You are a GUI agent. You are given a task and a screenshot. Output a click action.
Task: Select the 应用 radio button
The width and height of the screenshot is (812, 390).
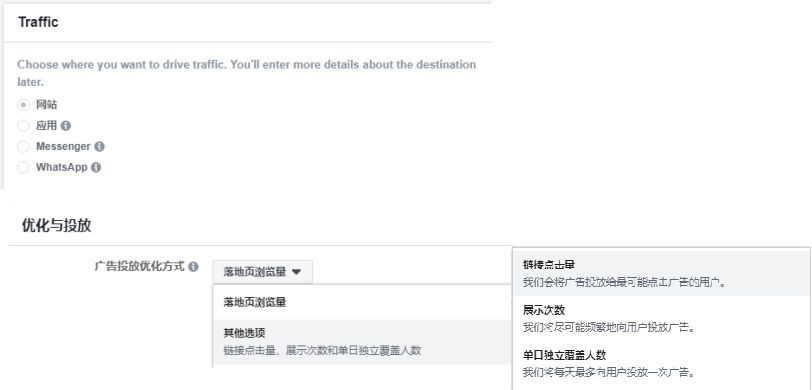click(23, 126)
